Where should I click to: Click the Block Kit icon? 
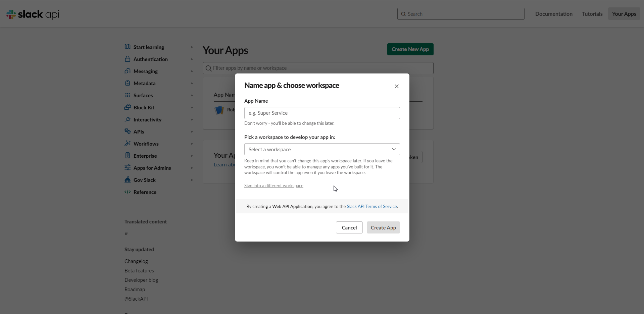pyautogui.click(x=128, y=107)
